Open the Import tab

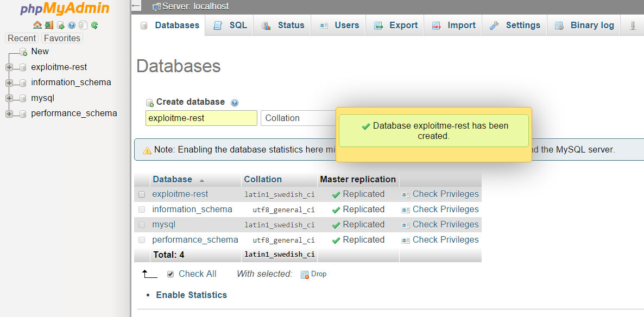453,25
